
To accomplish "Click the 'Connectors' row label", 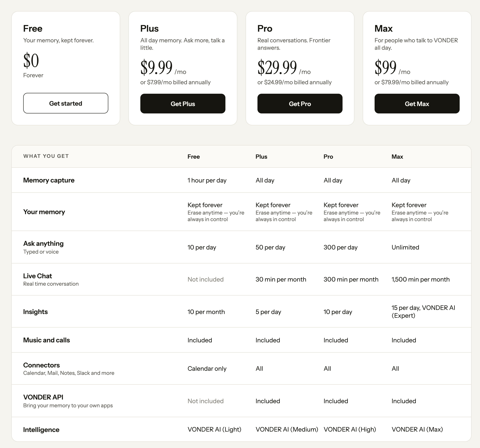I will point(42,365).
